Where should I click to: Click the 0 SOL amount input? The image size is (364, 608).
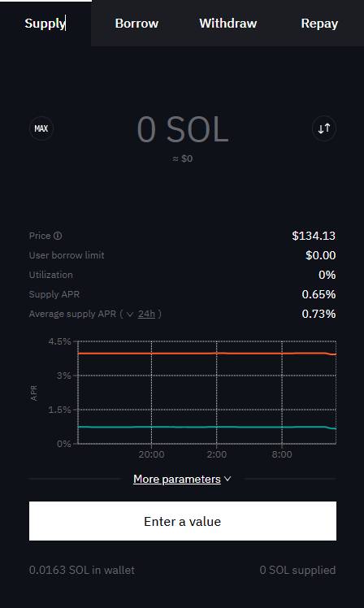pos(183,129)
